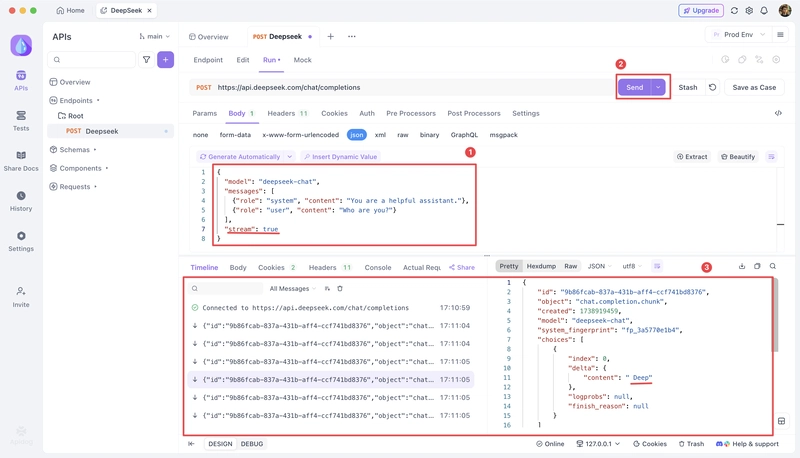This screenshot has width=800, height=458.
Task: Open the Prod Env environment dropdown
Action: [738, 35]
